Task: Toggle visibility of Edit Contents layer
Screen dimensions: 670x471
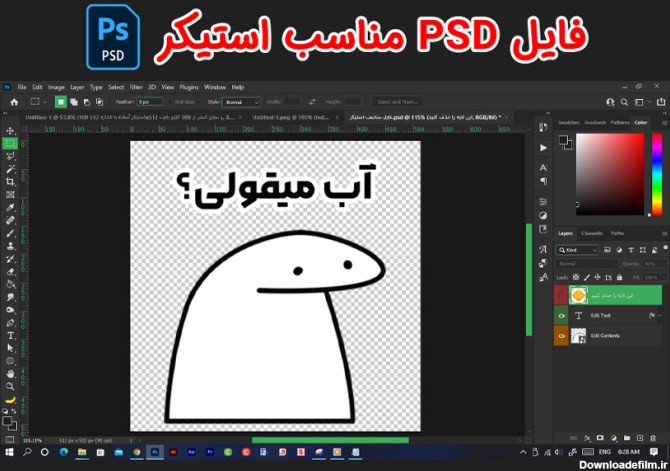Action: pyautogui.click(x=562, y=336)
